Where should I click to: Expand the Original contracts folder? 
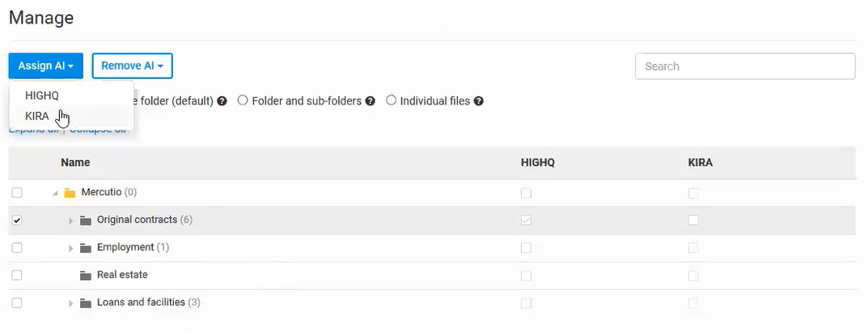tap(71, 221)
